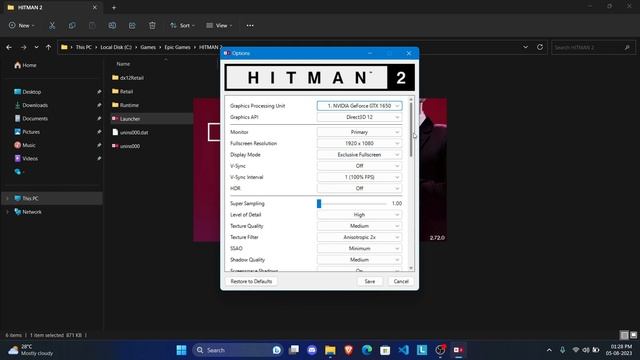Click Refresh icon beside address bar
Screen dimensions: 640x360
point(540,47)
